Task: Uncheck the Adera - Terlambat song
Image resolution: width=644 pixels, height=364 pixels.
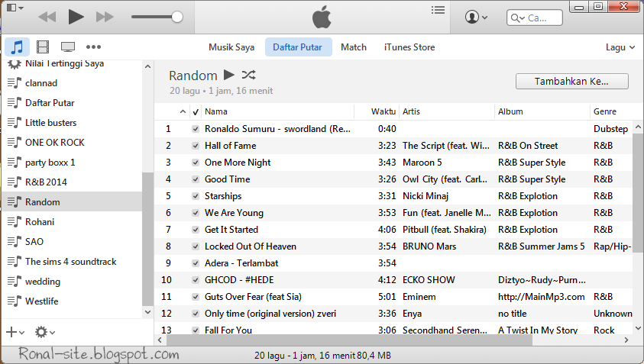Action: point(196,263)
